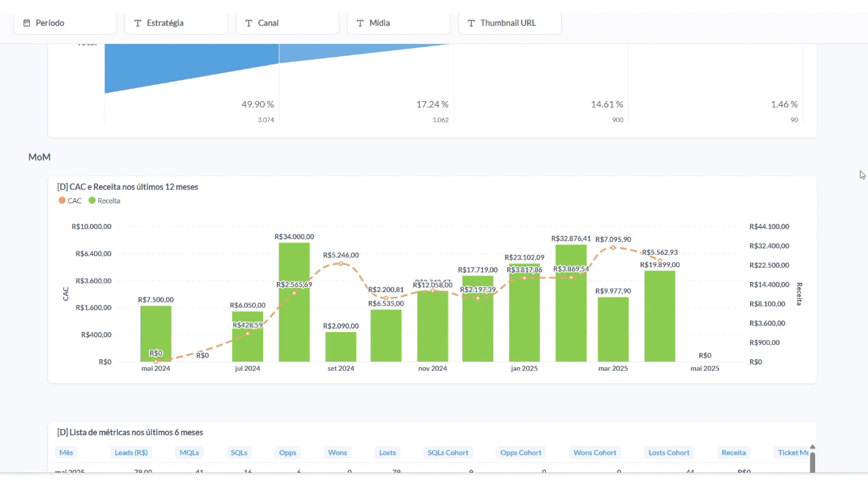Open the Lista de métricas card title
Viewport: 868px width, 488px height.
tap(130, 432)
